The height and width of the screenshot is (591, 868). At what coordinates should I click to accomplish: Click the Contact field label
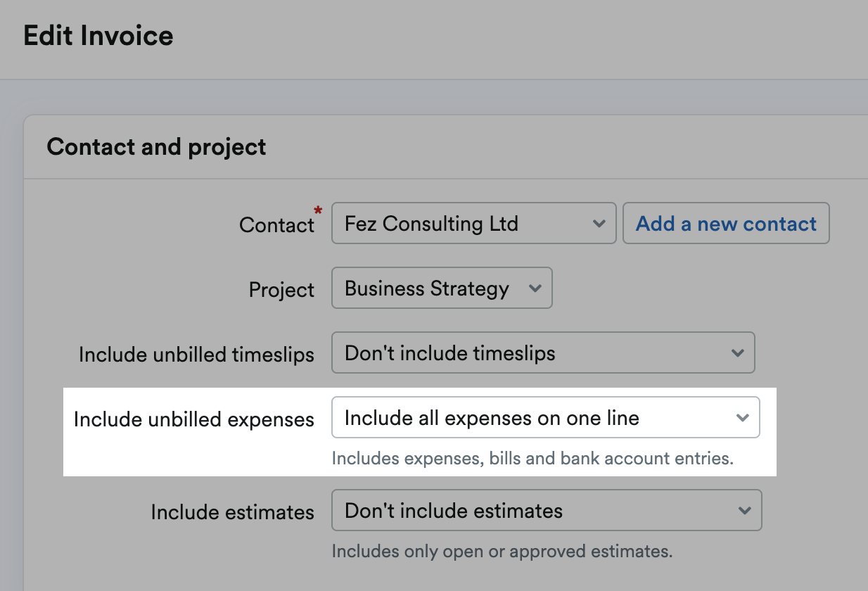coord(276,224)
